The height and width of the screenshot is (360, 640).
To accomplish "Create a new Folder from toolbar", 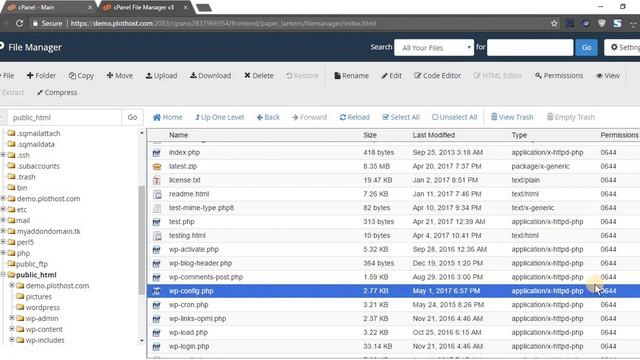I will (x=41, y=76).
